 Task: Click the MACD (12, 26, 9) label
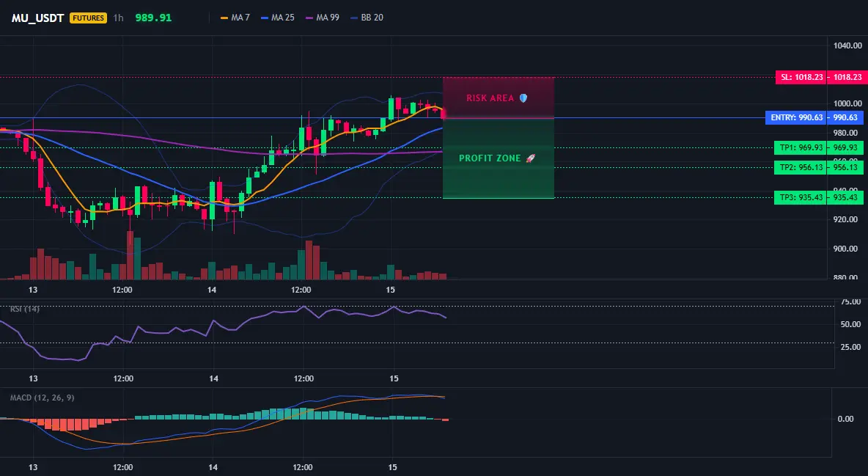pyautogui.click(x=42, y=398)
